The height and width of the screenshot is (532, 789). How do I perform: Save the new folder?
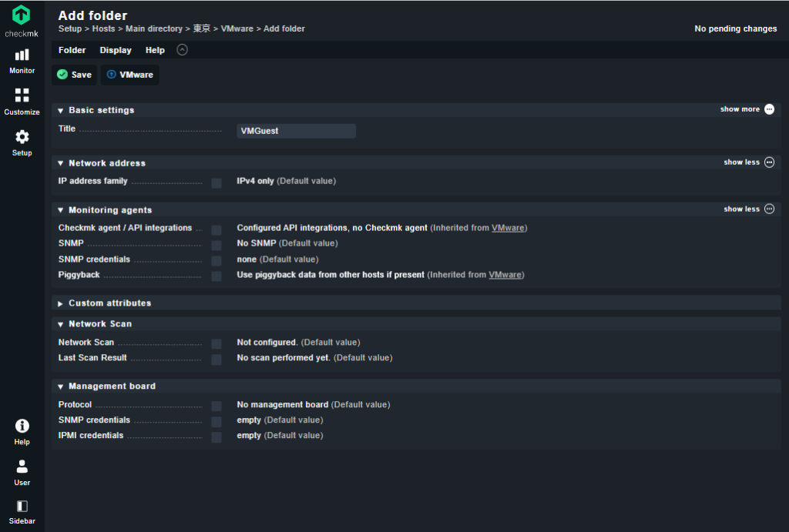75,75
